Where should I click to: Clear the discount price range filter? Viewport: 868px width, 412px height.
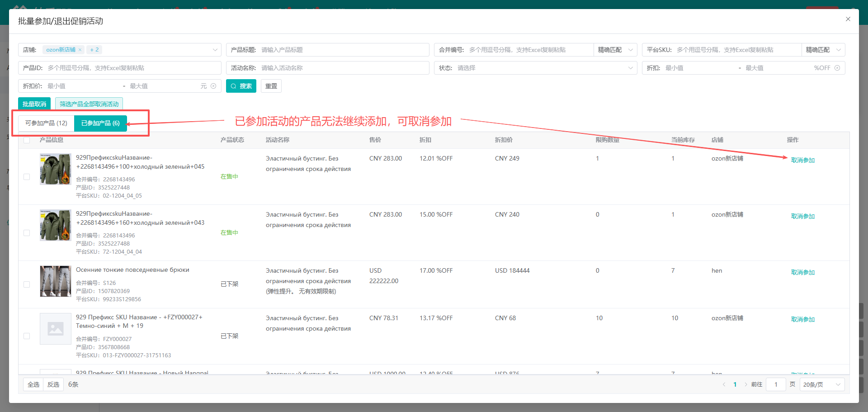(213, 86)
